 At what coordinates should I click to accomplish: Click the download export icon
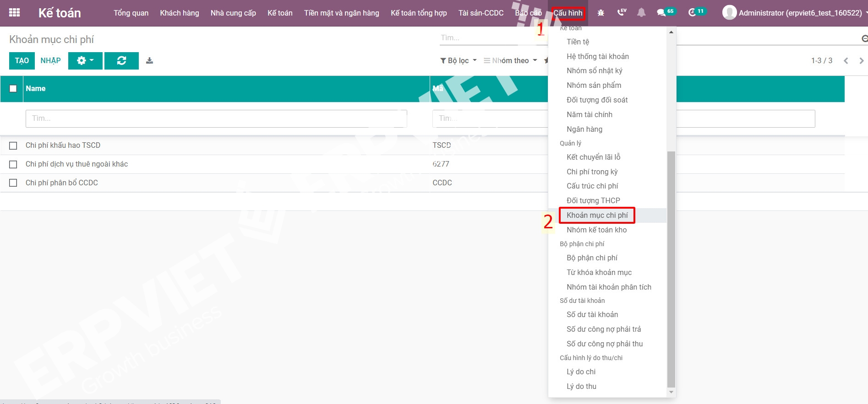coord(149,61)
